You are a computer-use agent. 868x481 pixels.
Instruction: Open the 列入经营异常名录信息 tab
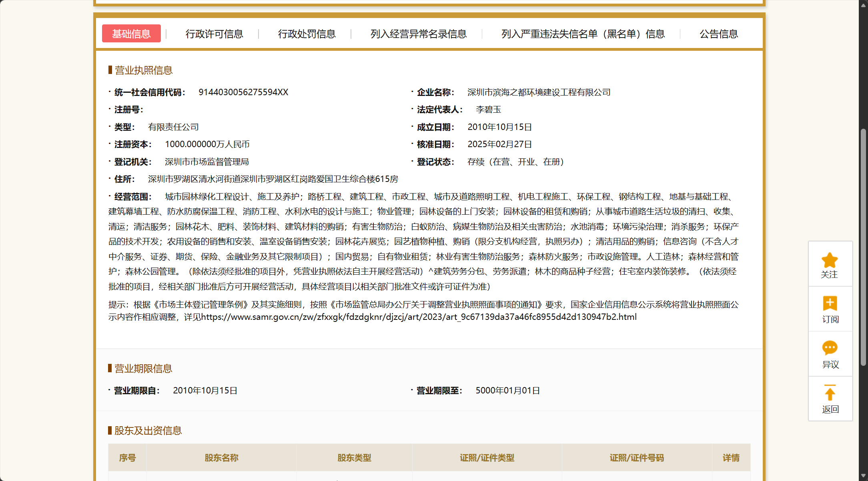tap(418, 34)
